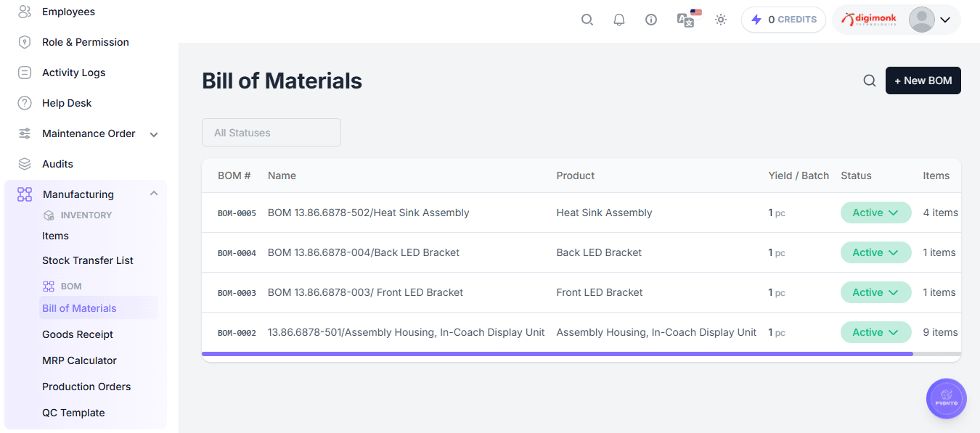
Task: Click the Manufacturing module icon
Action: (25, 194)
